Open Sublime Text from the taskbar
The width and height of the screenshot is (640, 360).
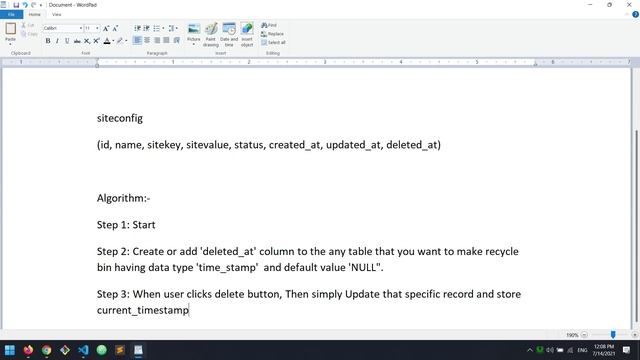(120, 350)
